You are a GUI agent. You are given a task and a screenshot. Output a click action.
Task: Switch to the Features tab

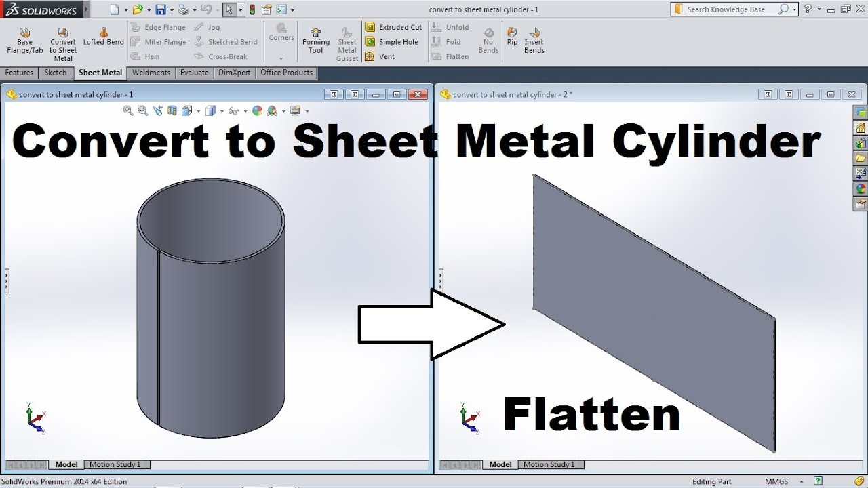click(x=19, y=73)
